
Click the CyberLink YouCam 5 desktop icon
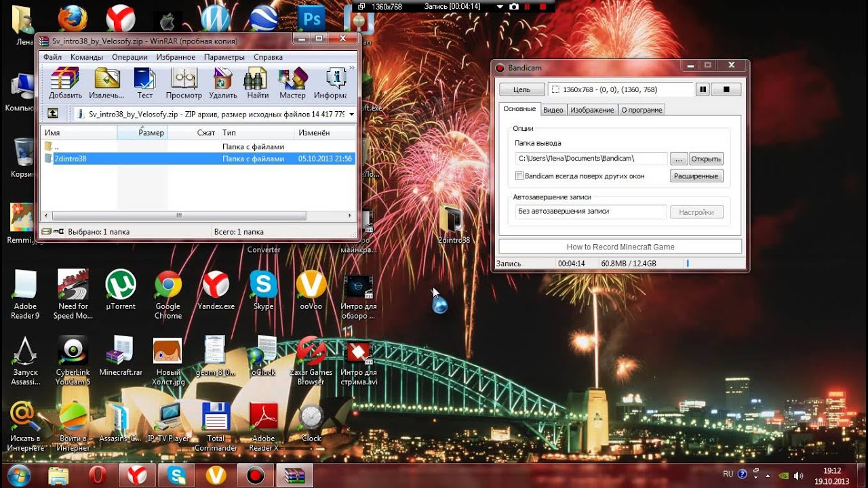point(73,361)
